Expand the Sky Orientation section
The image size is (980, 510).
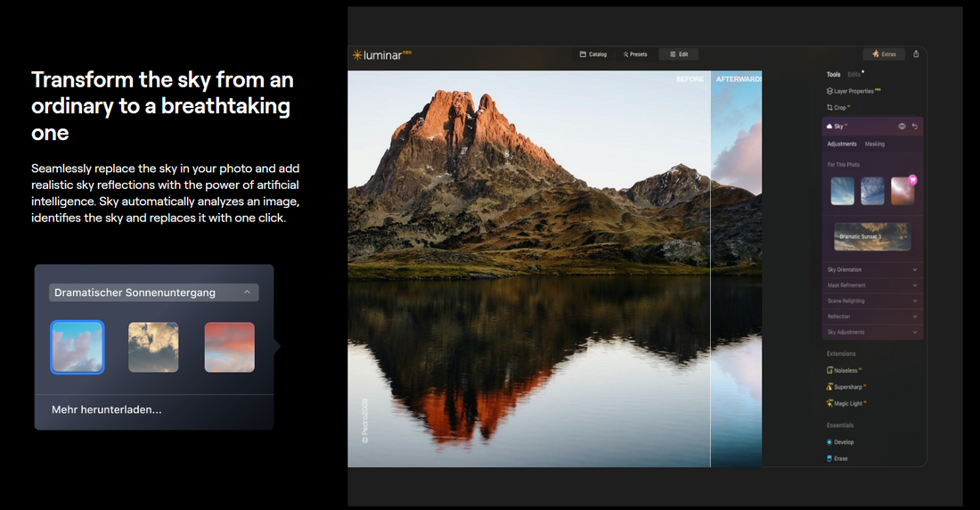click(x=871, y=269)
